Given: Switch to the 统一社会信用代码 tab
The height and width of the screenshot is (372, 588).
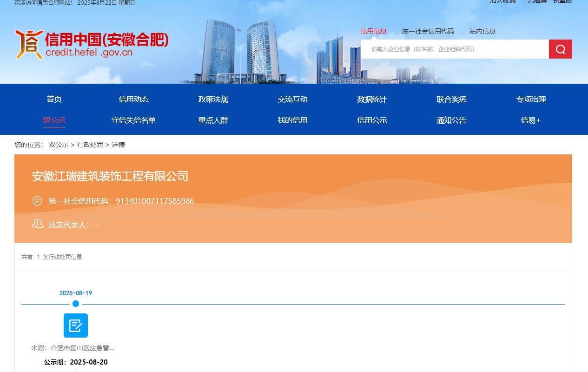Looking at the screenshot, I should tap(427, 31).
